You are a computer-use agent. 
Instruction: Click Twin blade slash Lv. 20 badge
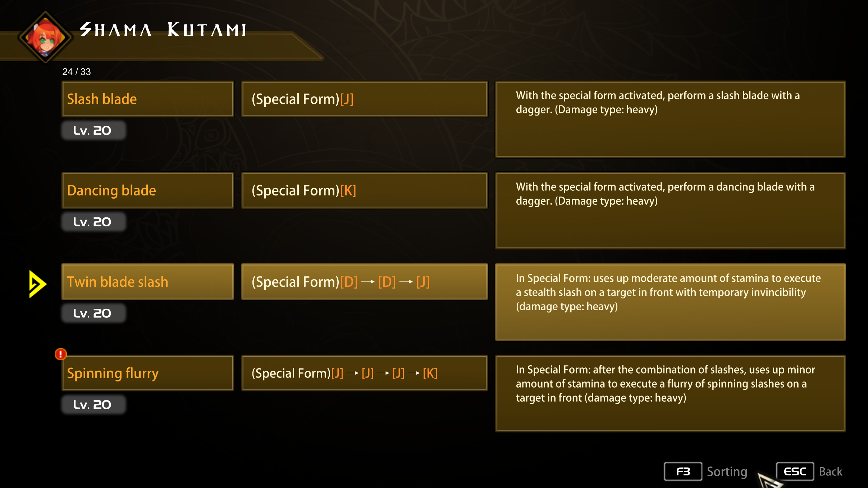tap(94, 313)
